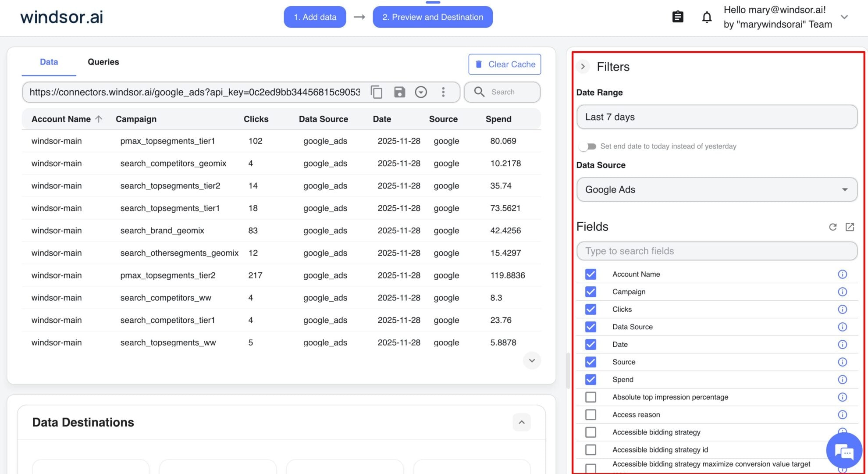Click the 119.8836 spend value
The height and width of the screenshot is (474, 868).
pyautogui.click(x=508, y=275)
